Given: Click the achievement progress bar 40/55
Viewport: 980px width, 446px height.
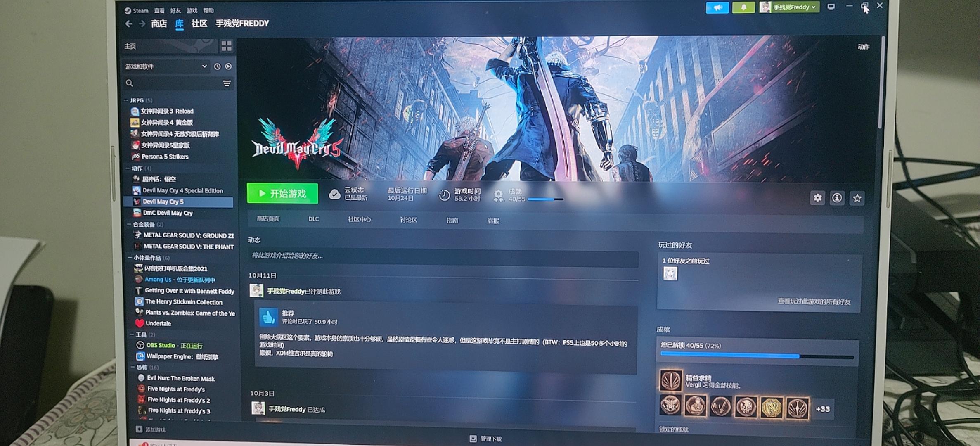Looking at the screenshot, I should (x=757, y=356).
